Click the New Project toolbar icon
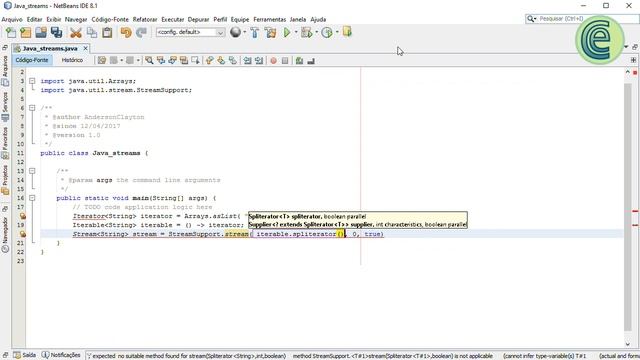The height and width of the screenshot is (360, 640). [x=26, y=33]
